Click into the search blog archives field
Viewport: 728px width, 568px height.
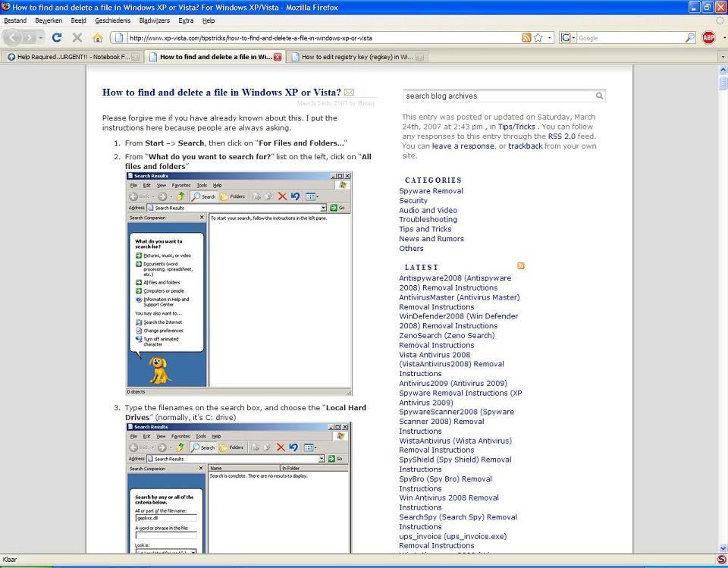tap(499, 96)
